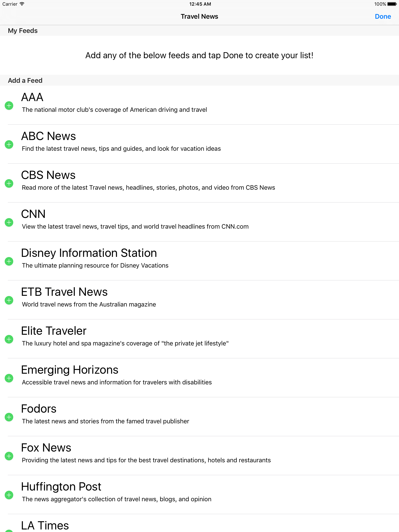Add Fodors feed via green plus

click(x=9, y=417)
